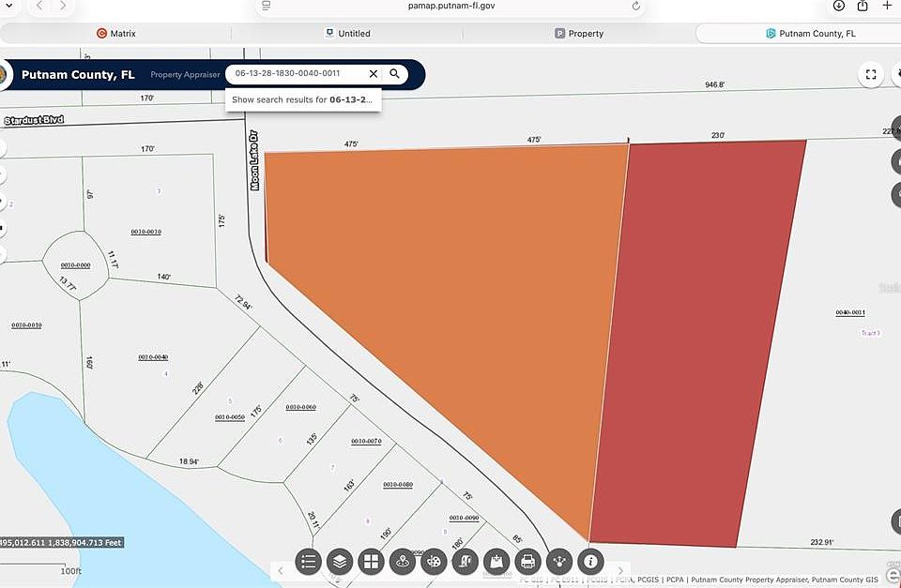901x588 pixels.
Task: Click the 232.91' dimension label
Action: (822, 542)
